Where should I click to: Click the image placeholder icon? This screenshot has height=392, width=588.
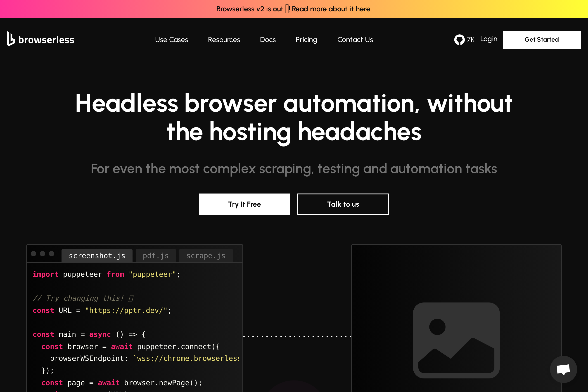tap(456, 340)
